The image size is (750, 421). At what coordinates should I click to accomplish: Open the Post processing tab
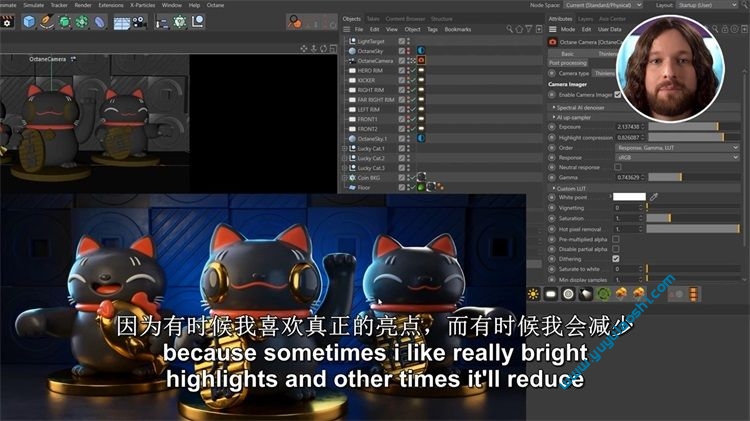(568, 63)
